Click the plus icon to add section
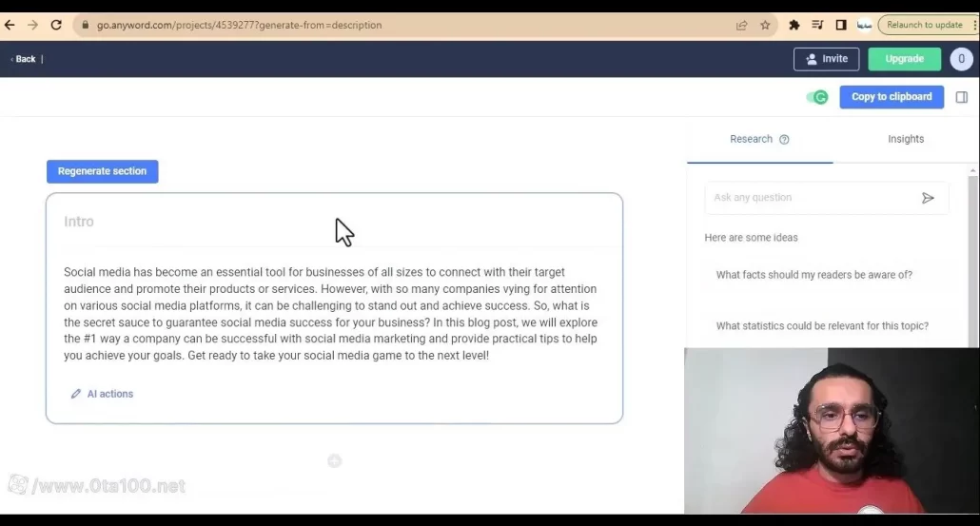 pyautogui.click(x=334, y=461)
